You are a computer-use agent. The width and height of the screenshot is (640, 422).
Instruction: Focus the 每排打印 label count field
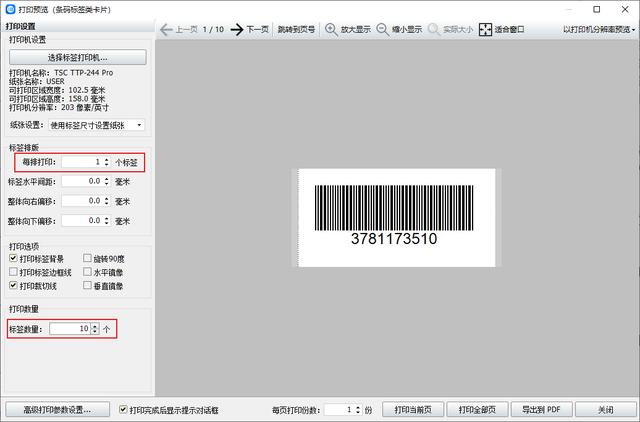click(82, 162)
